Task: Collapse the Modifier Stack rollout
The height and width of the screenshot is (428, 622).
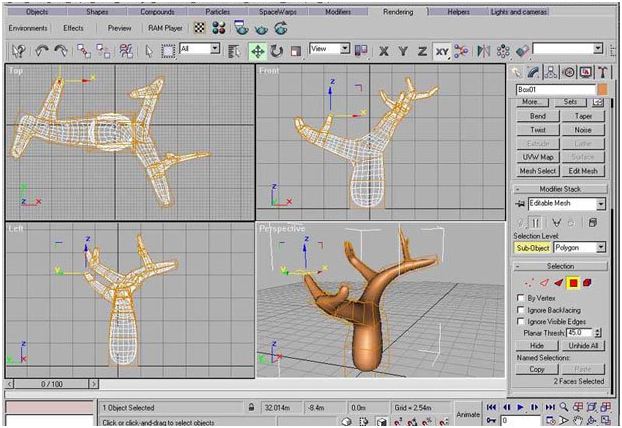Action: (560, 189)
